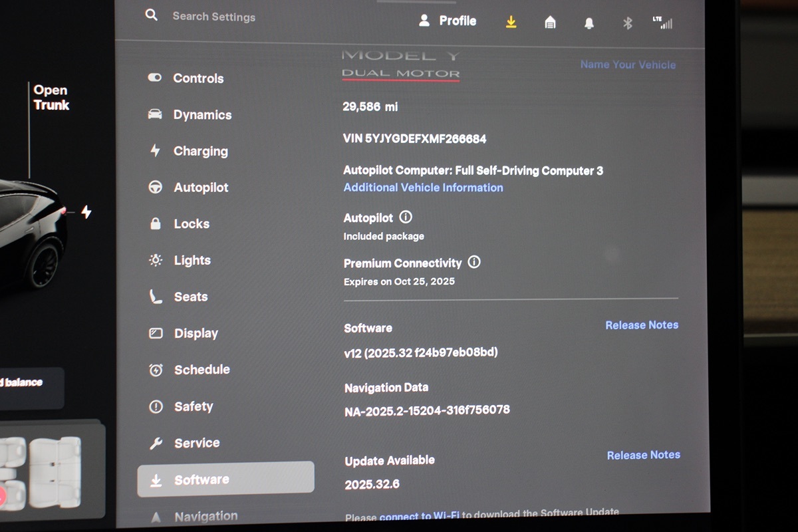Click the Premium Connectivity info icon
Image resolution: width=798 pixels, height=532 pixels.
pyautogui.click(x=474, y=262)
